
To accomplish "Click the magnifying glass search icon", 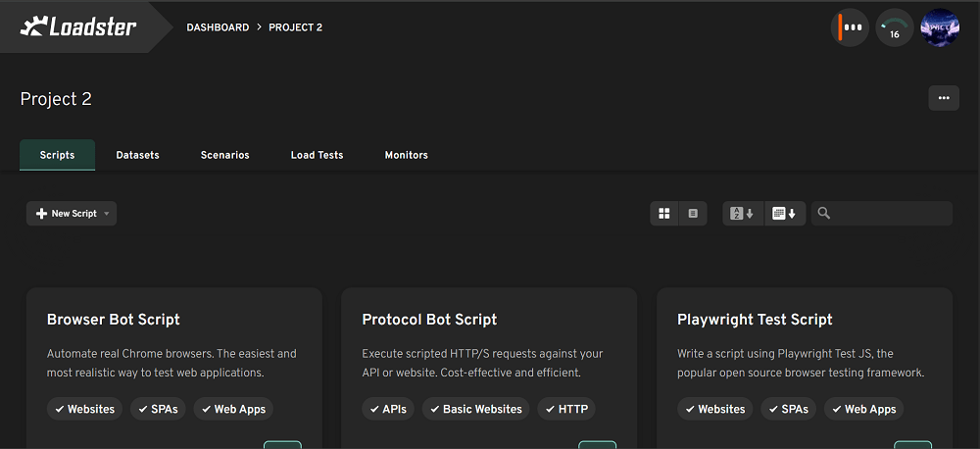I will 824,214.
